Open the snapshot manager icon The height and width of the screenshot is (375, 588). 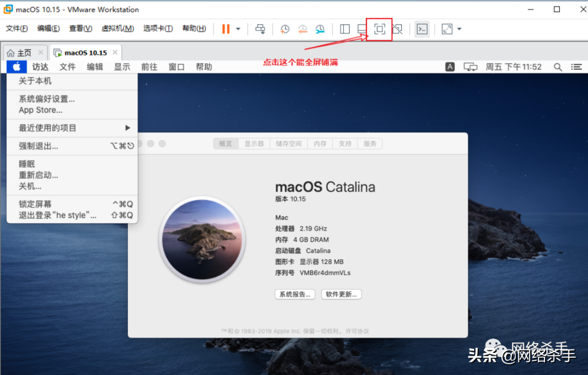[320, 29]
